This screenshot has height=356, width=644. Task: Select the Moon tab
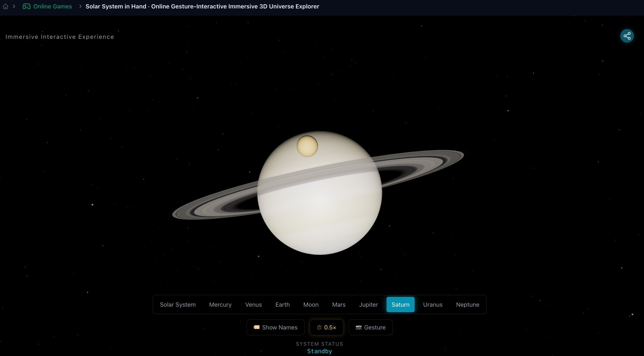[311, 305]
